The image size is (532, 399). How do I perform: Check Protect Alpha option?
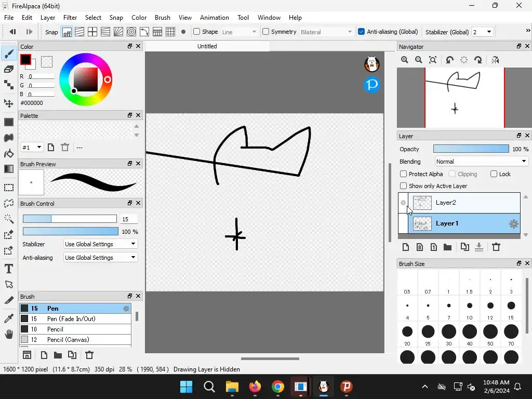403,174
